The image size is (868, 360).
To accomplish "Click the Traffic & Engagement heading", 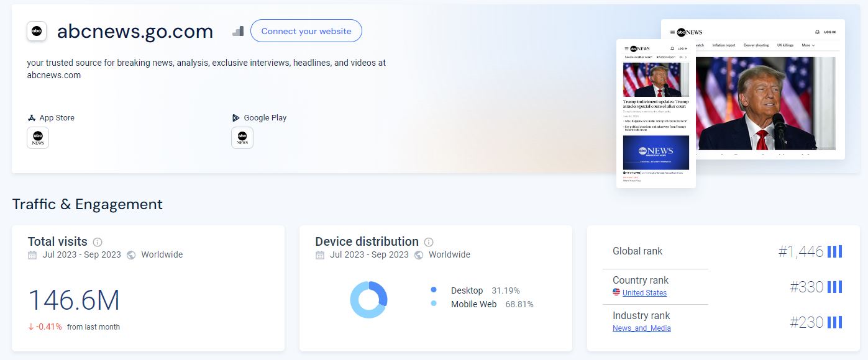I will click(x=88, y=204).
